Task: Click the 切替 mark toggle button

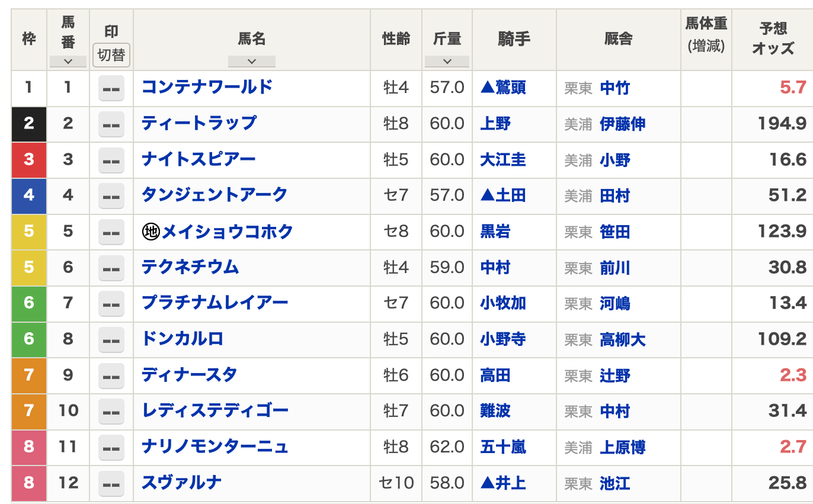Action: [111, 55]
